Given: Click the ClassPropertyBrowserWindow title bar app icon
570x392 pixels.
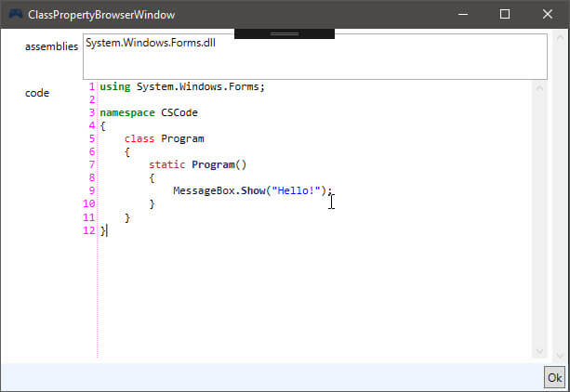Looking at the screenshot, I should point(14,15).
